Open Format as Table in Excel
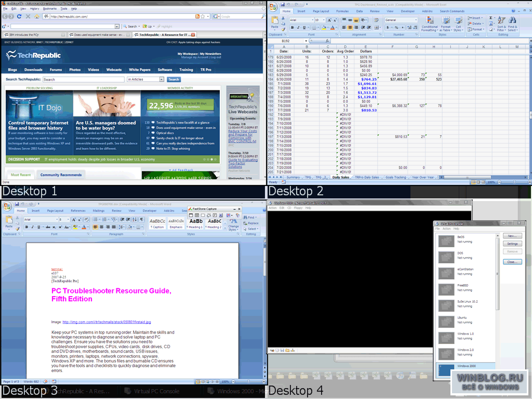Image resolution: width=532 pixels, height=399 pixels. pyautogui.click(x=445, y=24)
